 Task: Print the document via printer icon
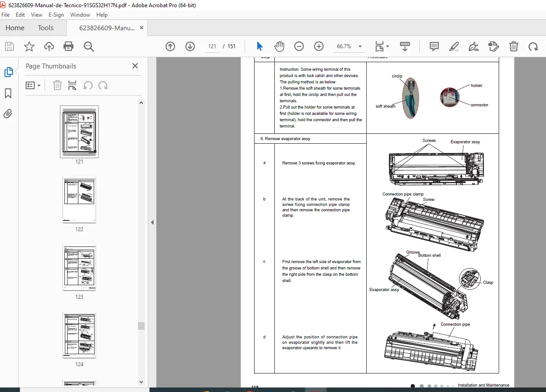[x=68, y=46]
